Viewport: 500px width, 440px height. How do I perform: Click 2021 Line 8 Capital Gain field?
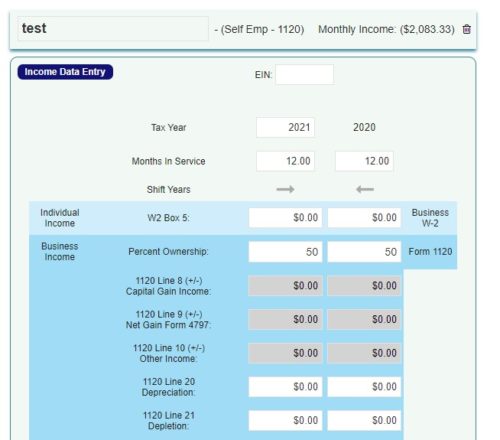[285, 286]
